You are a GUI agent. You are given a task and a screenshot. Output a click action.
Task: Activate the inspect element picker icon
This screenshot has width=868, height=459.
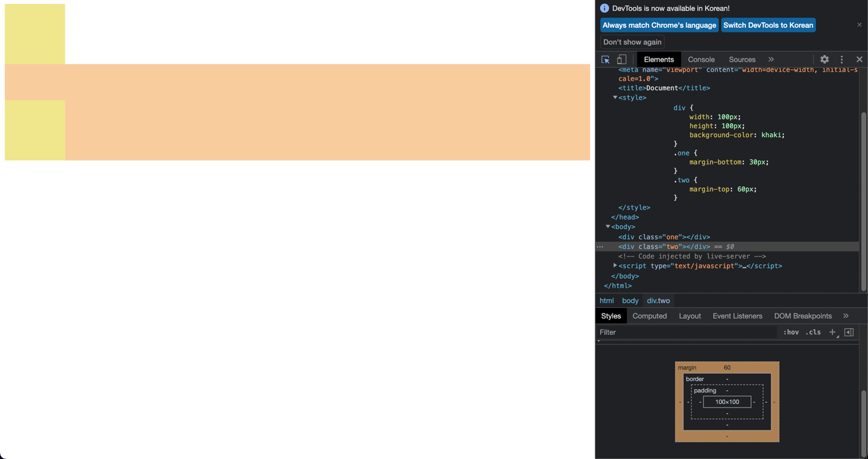[x=606, y=60]
